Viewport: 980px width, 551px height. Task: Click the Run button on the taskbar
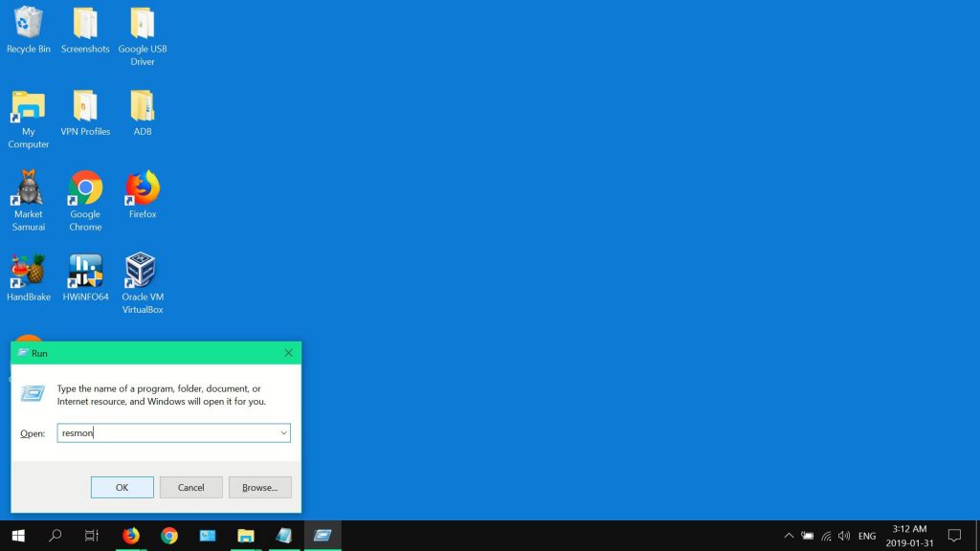tap(323, 536)
